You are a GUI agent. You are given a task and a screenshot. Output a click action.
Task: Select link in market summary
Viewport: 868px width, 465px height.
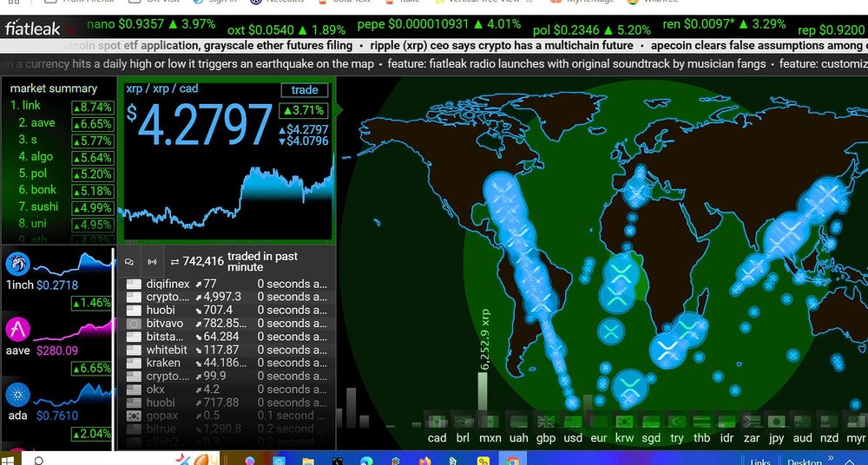tap(62, 106)
